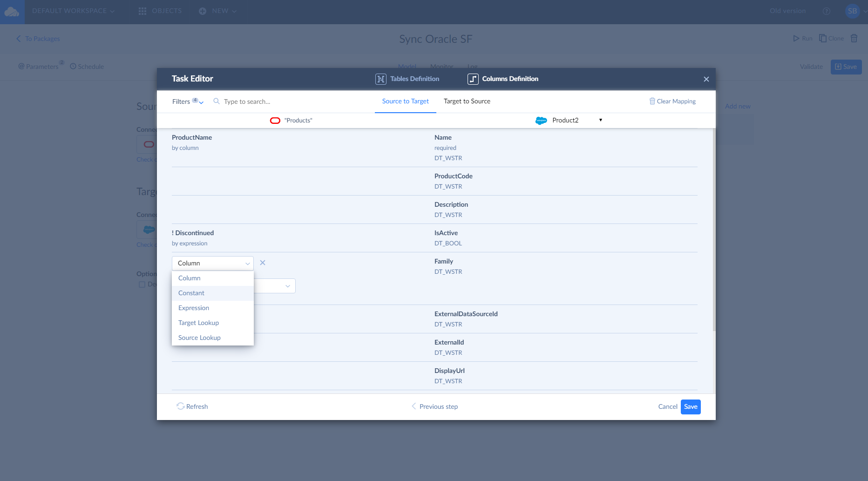The height and width of the screenshot is (481, 868).
Task: Click the Salesforce target cloud icon
Action: click(541, 121)
